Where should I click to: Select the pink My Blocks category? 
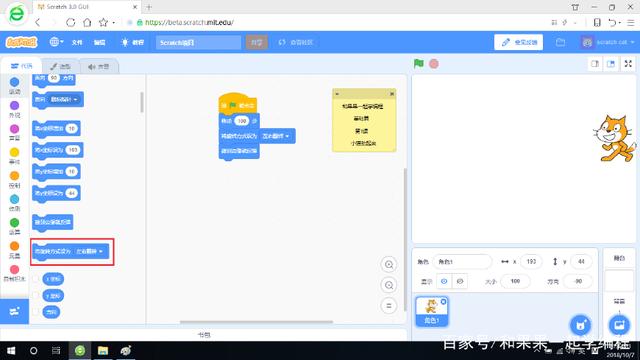[14, 273]
